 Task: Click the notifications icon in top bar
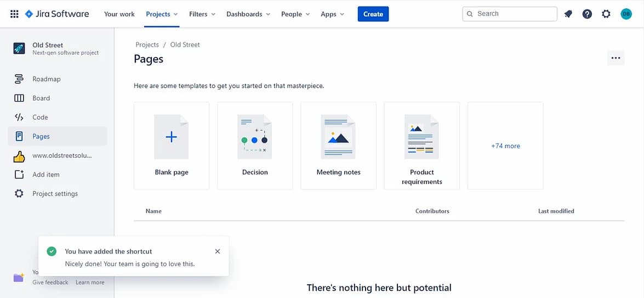tap(568, 14)
